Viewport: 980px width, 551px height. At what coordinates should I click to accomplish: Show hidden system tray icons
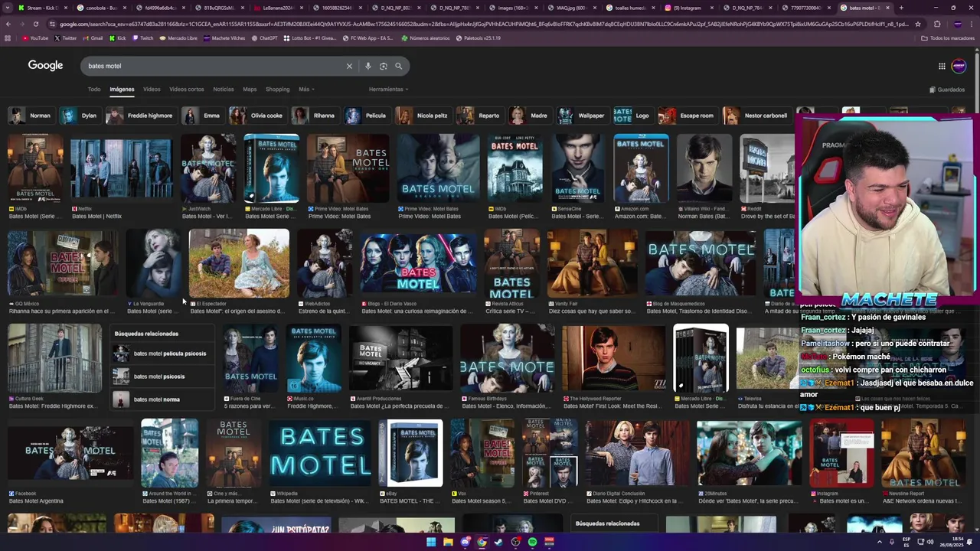click(x=880, y=542)
